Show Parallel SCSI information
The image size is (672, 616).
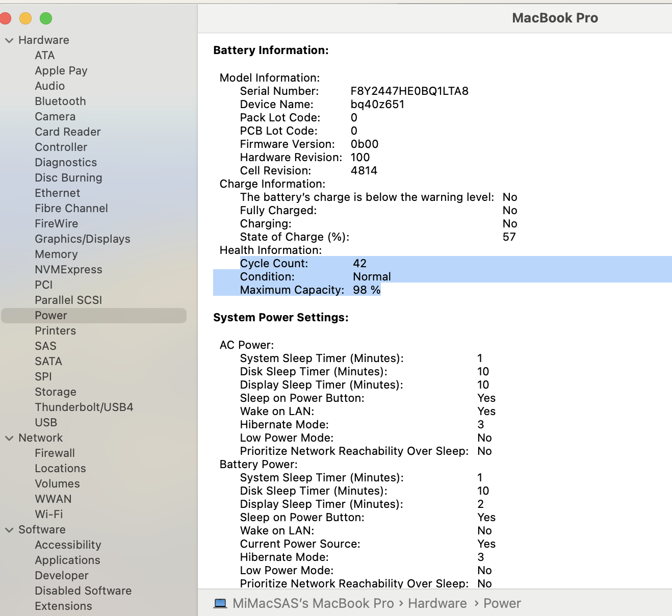68,300
